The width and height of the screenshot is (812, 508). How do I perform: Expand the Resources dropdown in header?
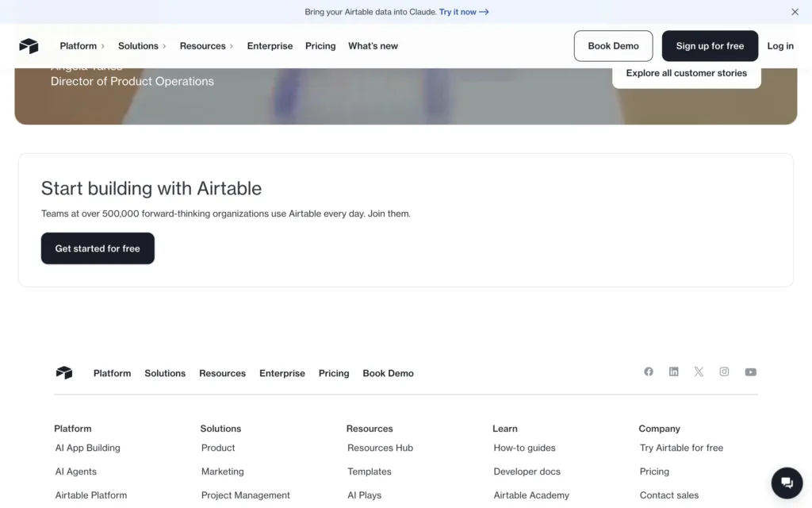point(207,46)
